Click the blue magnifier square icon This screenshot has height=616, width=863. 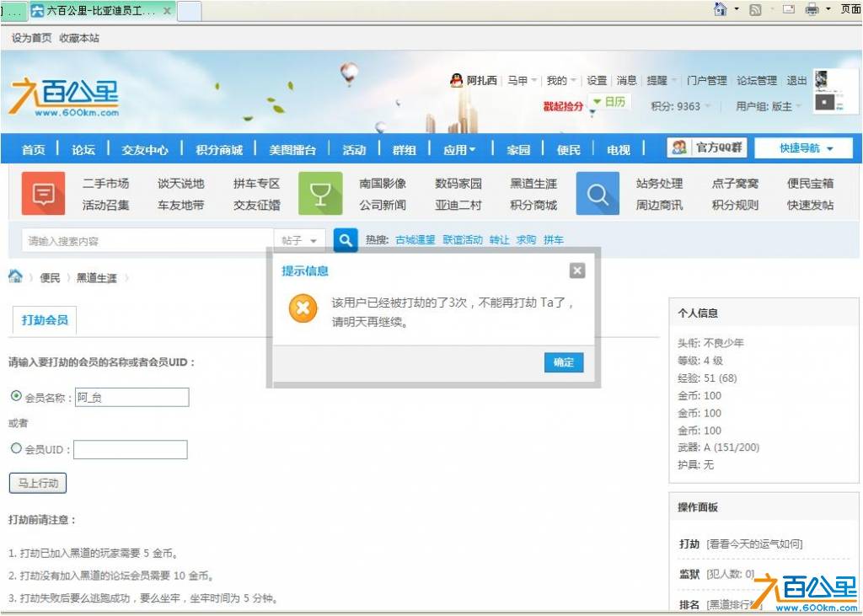[598, 193]
